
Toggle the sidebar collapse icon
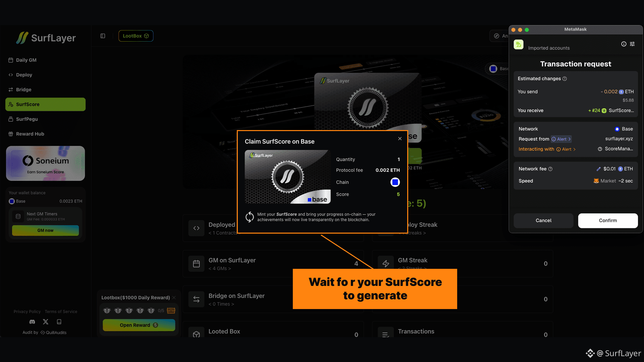[x=103, y=36]
